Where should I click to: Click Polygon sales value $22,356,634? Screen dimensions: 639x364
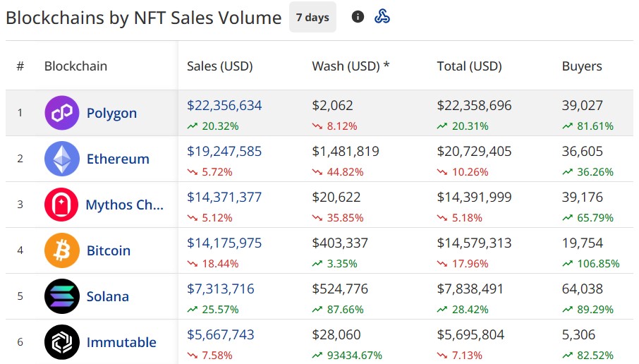[224, 106]
